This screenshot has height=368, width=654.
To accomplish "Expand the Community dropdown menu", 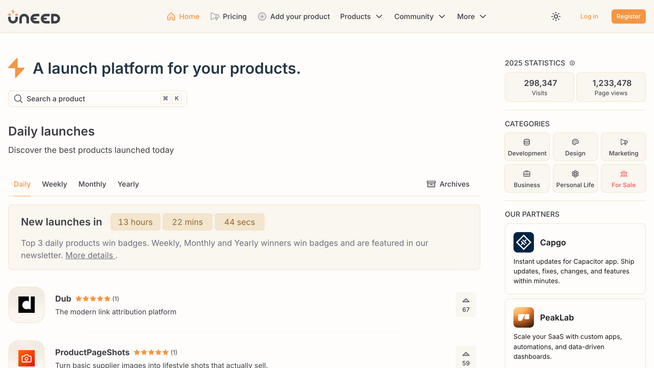I will 420,17.
